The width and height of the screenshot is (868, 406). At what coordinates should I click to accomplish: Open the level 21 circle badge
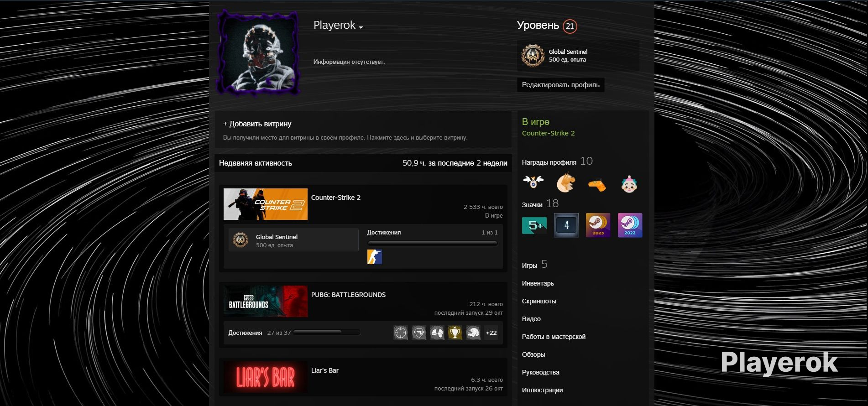[x=570, y=26]
